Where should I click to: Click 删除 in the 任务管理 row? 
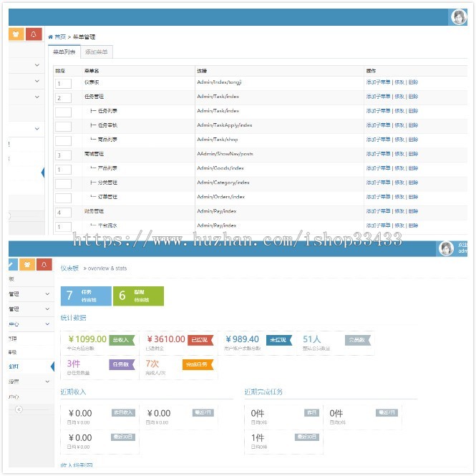point(413,97)
